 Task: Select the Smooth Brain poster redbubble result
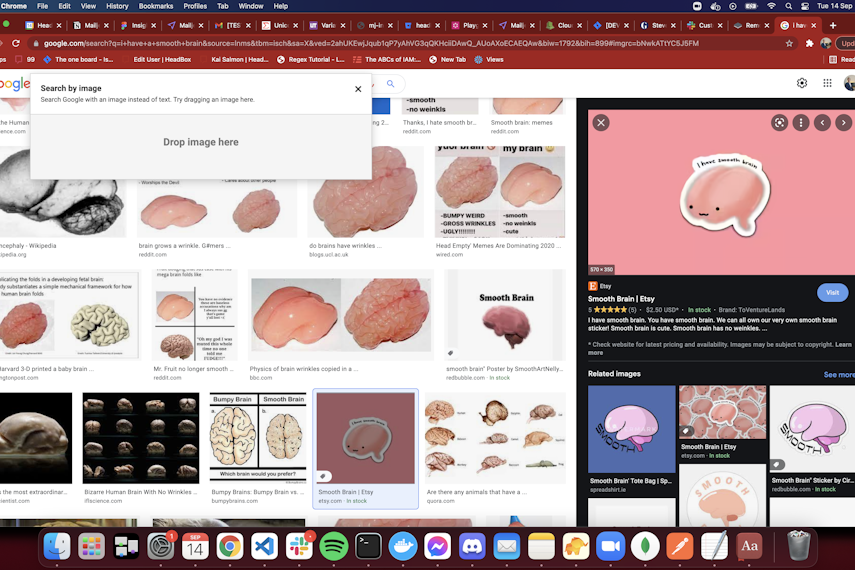pos(505,315)
